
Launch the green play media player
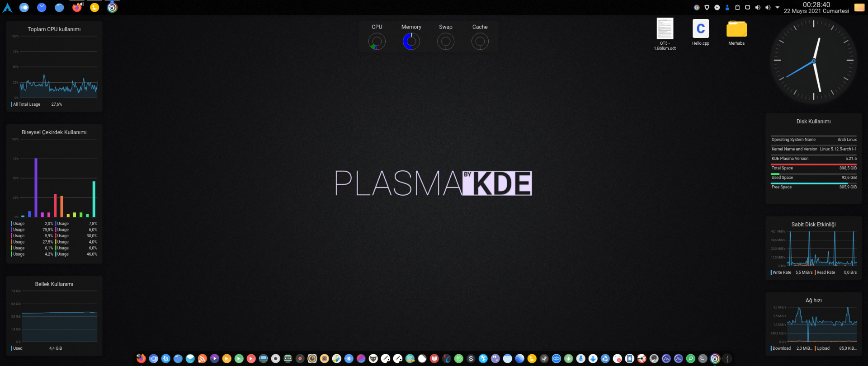pyautogui.click(x=239, y=358)
